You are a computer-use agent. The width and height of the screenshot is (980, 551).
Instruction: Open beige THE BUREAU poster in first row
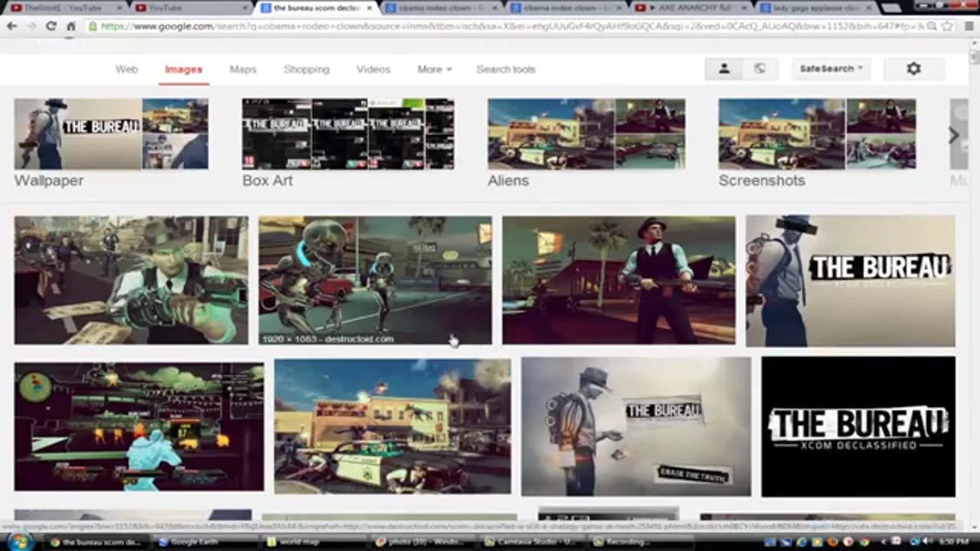851,281
